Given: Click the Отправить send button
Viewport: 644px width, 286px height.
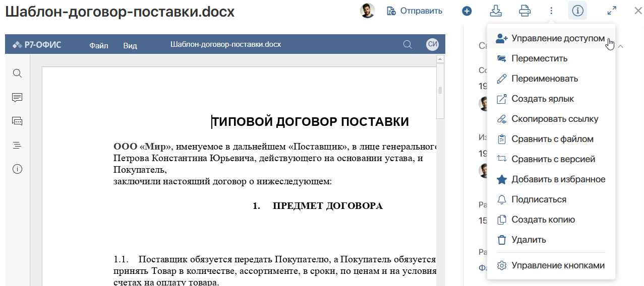Looking at the screenshot, I should coord(415,11).
